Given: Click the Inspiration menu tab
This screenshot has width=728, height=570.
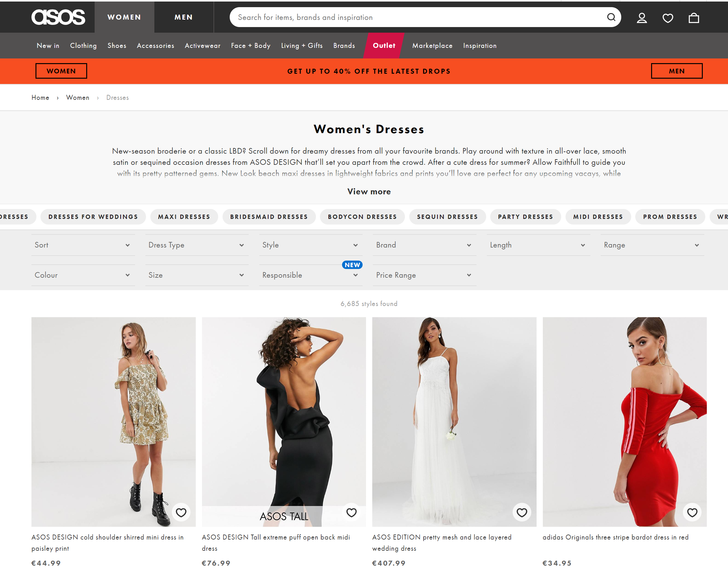Looking at the screenshot, I should (481, 45).
